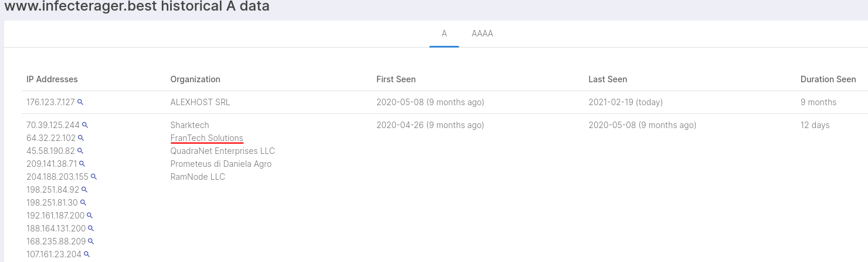Screen dimensions: 868x262
Task: Click the IP Addresses column header
Action: point(52,79)
